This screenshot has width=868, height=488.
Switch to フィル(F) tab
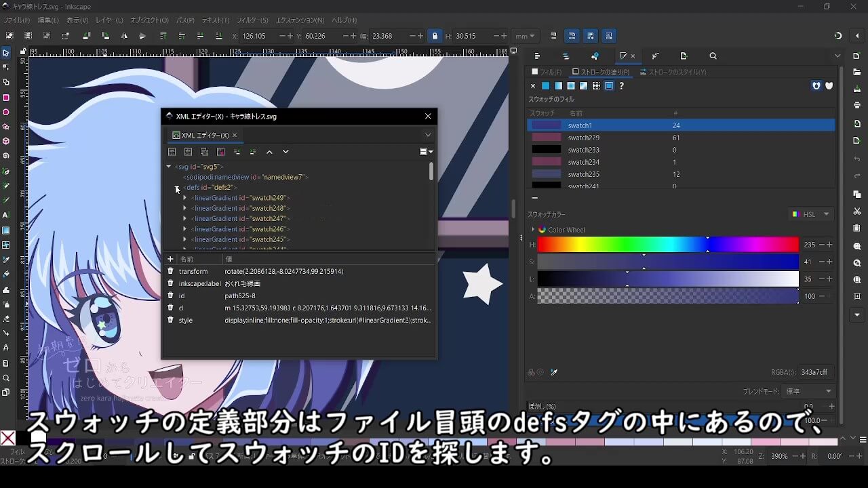[x=547, y=72]
